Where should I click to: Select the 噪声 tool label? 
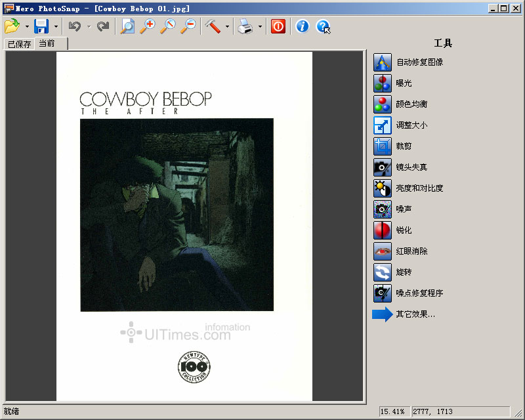coord(404,209)
